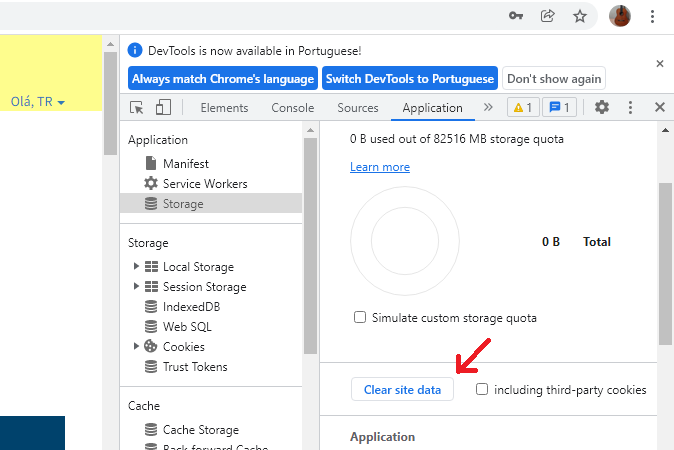Click the info icon in infobar
The height and width of the screenshot is (450, 674).
(135, 50)
